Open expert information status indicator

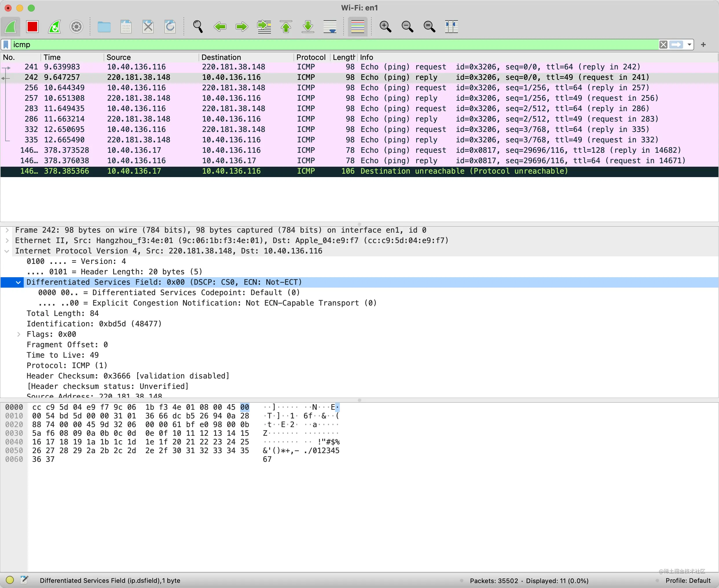pos(10,580)
